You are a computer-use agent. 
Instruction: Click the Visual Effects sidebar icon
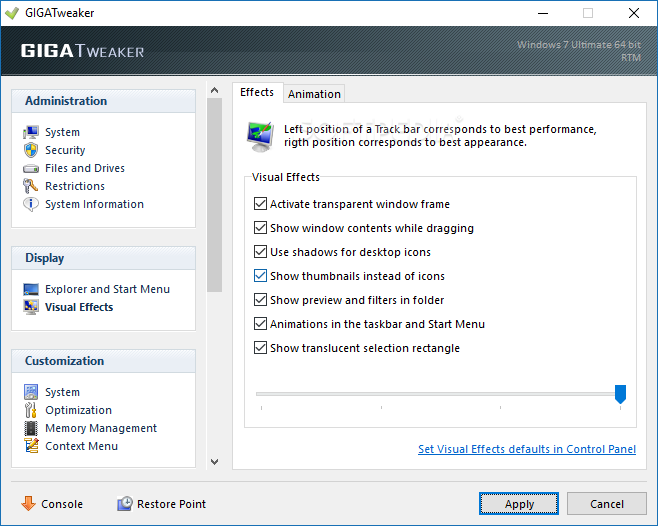coord(31,307)
